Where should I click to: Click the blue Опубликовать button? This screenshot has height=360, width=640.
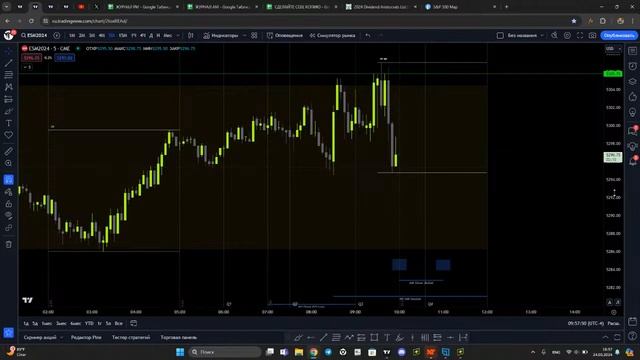619,36
